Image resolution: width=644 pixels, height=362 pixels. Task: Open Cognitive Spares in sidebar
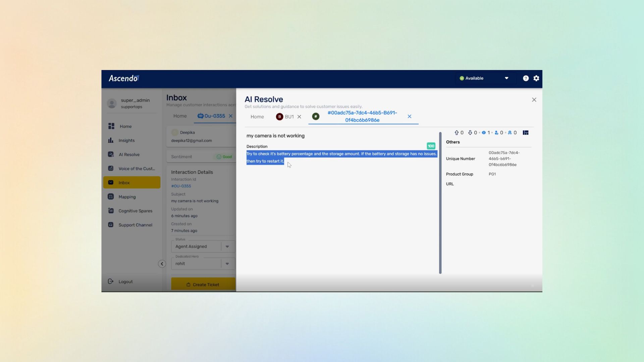pyautogui.click(x=135, y=211)
